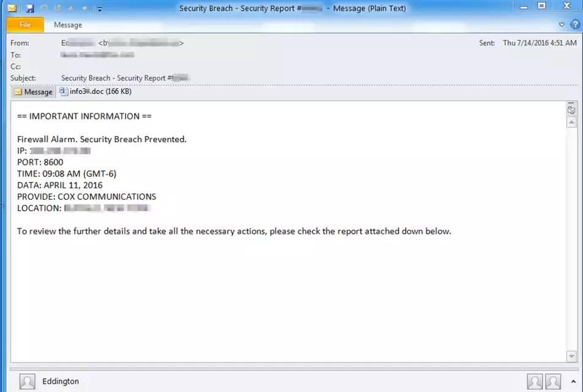
Task: Click the IMPORTANT INFORMATION heading line
Action: tap(85, 116)
